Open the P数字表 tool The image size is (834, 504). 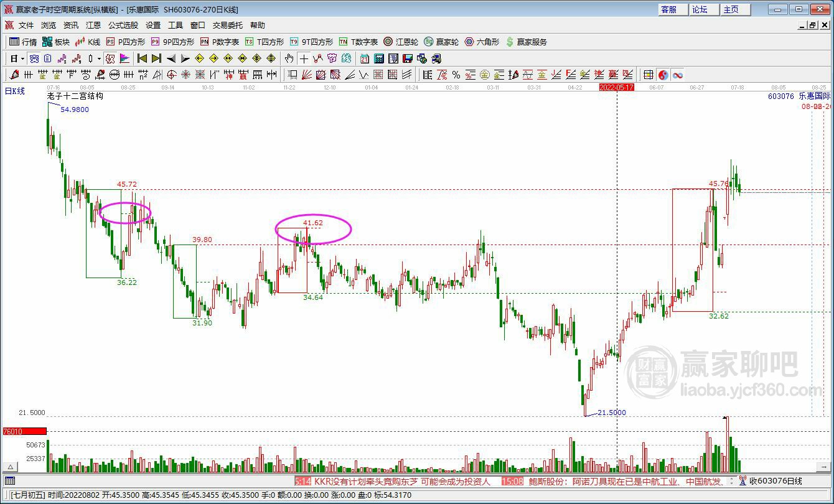(220, 42)
